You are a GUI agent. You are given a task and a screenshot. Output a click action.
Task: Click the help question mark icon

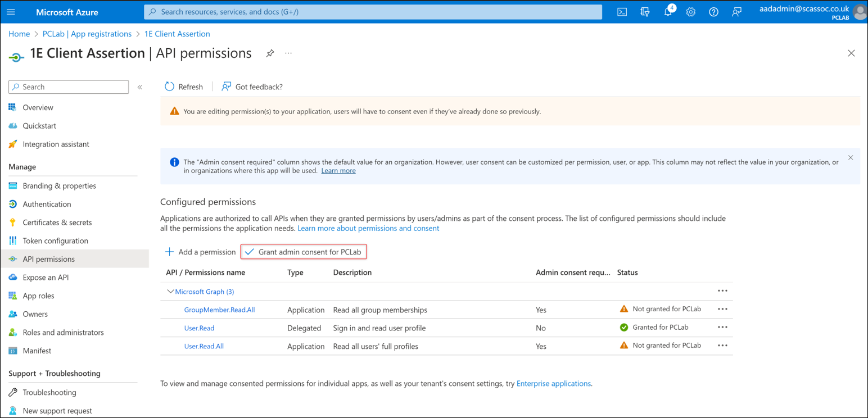[713, 12]
